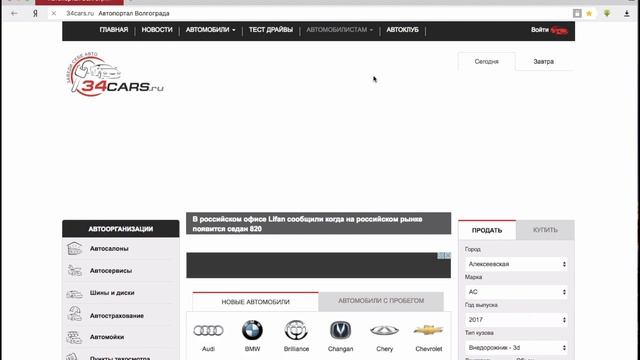Switch to НОВЫЕ АВТОМОБИЛИ tab
640x360 pixels.
pyautogui.click(x=256, y=302)
